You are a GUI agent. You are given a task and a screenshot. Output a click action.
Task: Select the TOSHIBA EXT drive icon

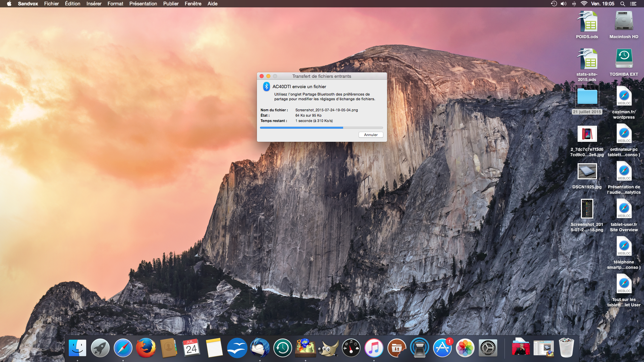(624, 59)
